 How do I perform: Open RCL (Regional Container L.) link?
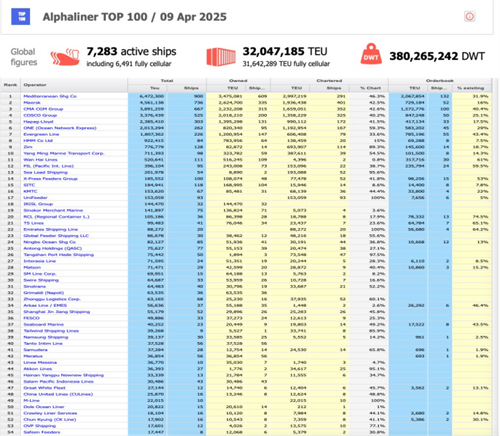(x=57, y=216)
